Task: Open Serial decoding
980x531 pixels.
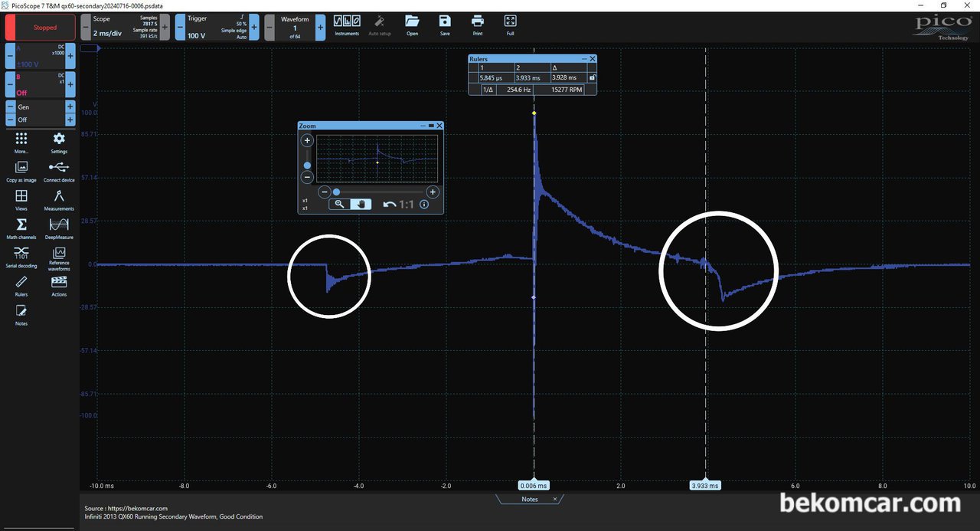Action: tap(21, 257)
